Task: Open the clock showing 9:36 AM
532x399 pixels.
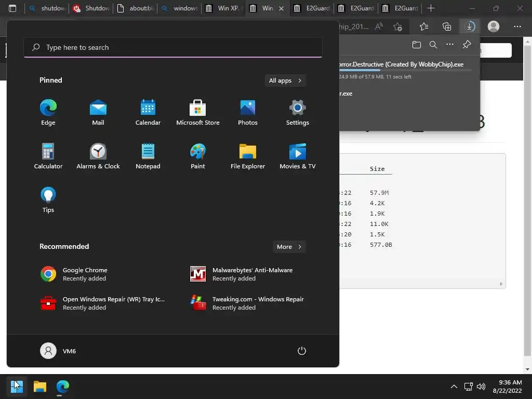Action: [508, 387]
